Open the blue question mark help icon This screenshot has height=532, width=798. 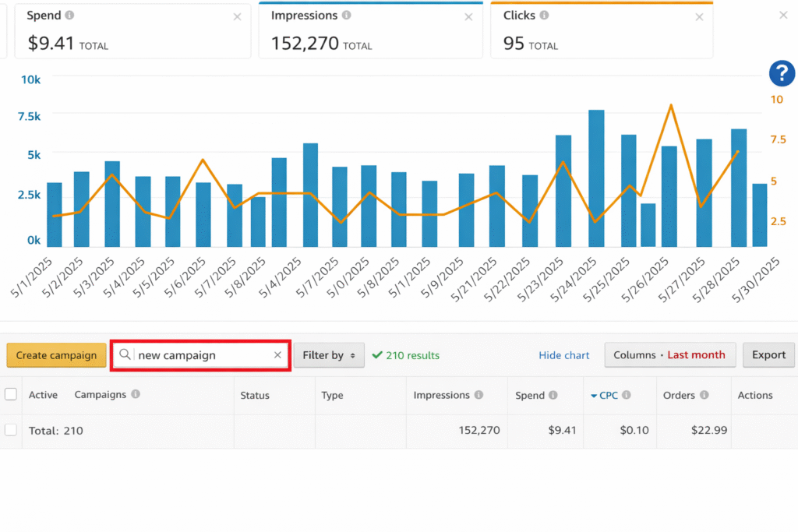pyautogui.click(x=782, y=73)
